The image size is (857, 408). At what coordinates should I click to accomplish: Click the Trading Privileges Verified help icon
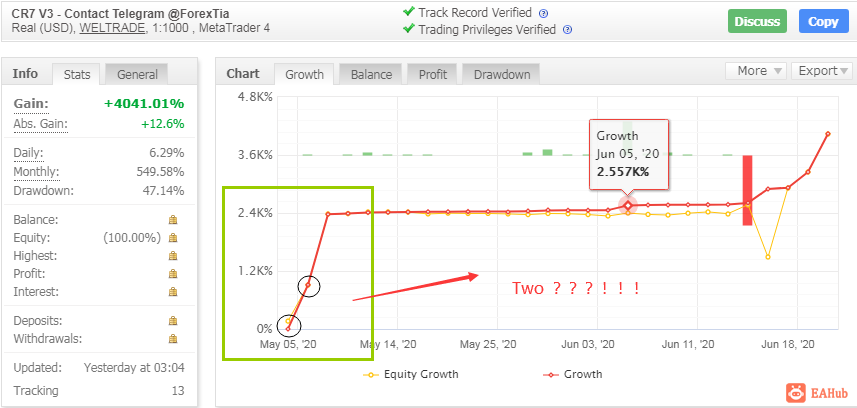tap(567, 30)
